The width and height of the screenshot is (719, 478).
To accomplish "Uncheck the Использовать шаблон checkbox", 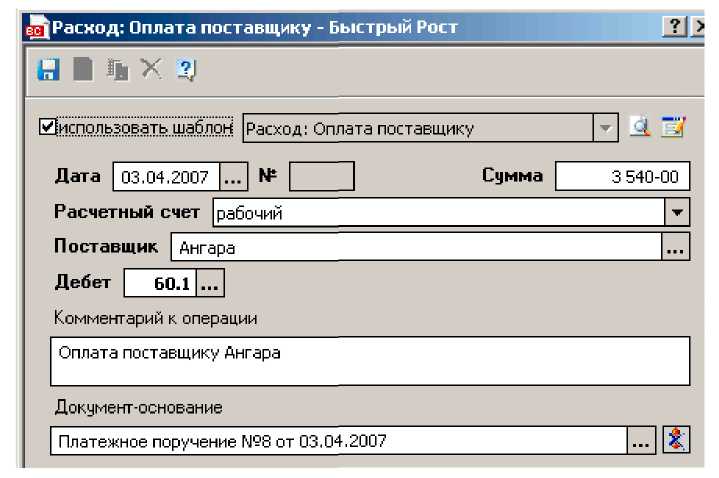I will [48, 127].
